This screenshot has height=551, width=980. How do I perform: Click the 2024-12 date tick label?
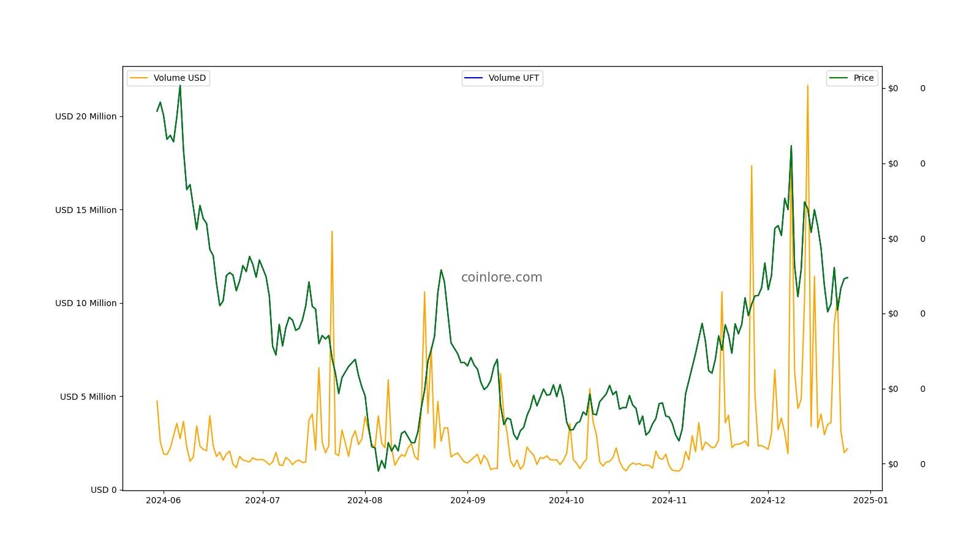[x=768, y=500]
